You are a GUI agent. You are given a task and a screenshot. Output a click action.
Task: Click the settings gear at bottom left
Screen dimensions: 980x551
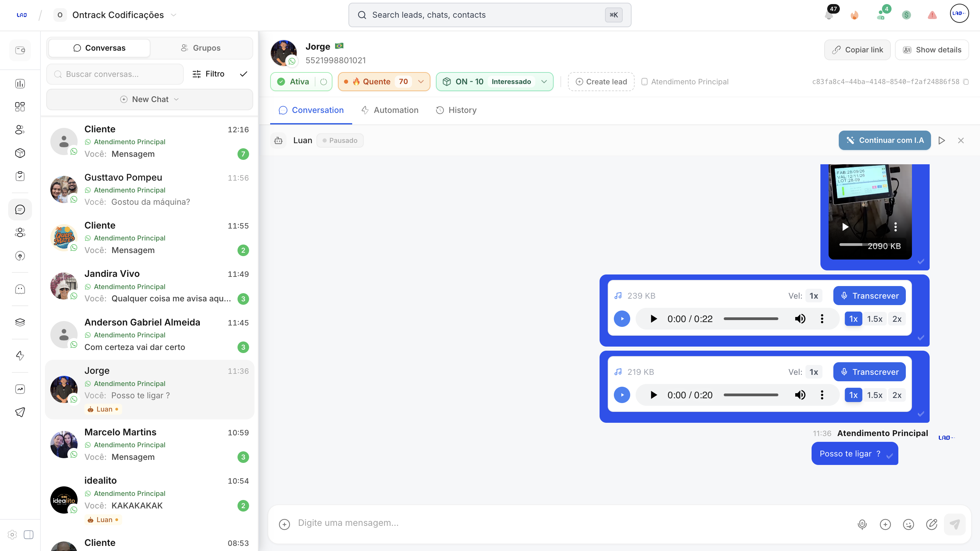tap(12, 535)
